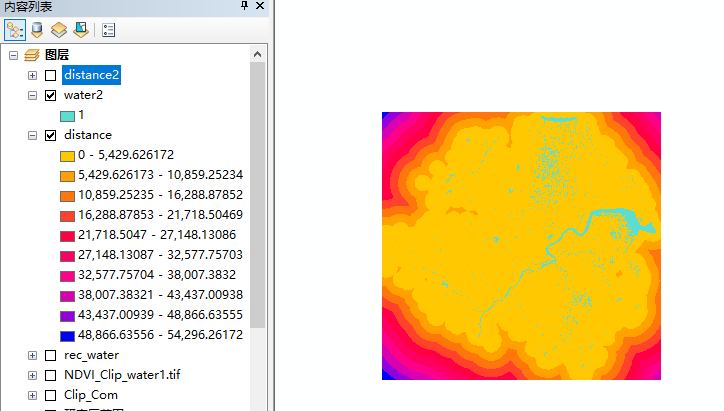Screen dimensions: 724x411
Task: Click the swatch for 0 - 5,429.626172
Action: (67, 156)
